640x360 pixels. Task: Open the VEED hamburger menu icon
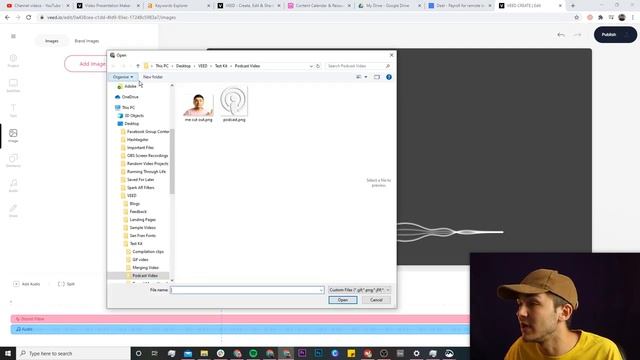click(13, 36)
